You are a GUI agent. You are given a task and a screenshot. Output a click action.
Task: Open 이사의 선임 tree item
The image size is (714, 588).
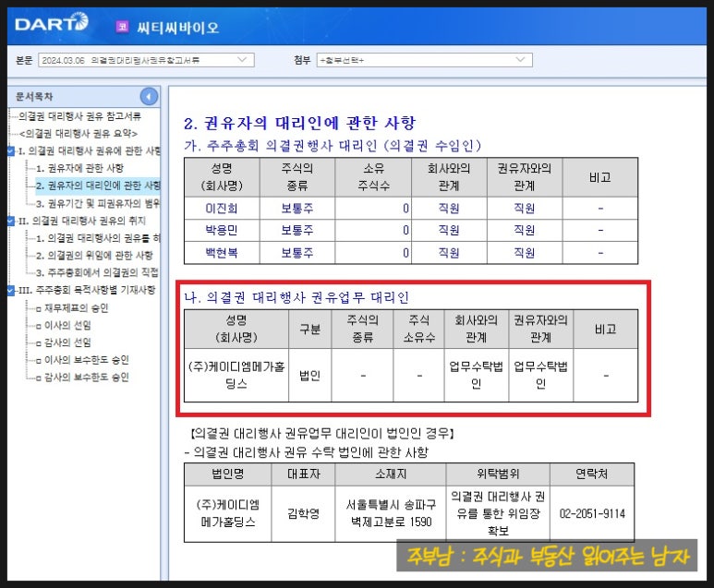tap(67, 326)
